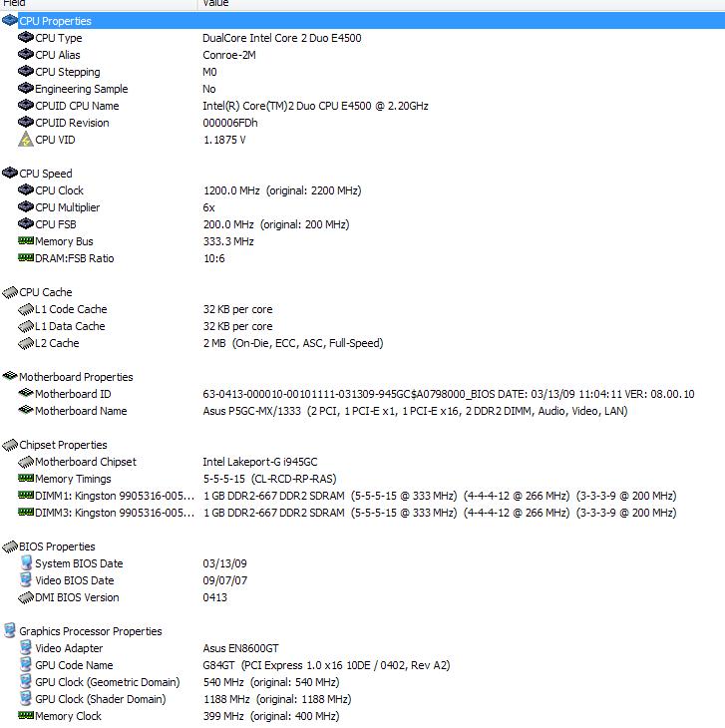This screenshot has width=725, height=728.
Task: Click the icon beside GPU Clock (Geometric Domain)
Action: (27, 681)
